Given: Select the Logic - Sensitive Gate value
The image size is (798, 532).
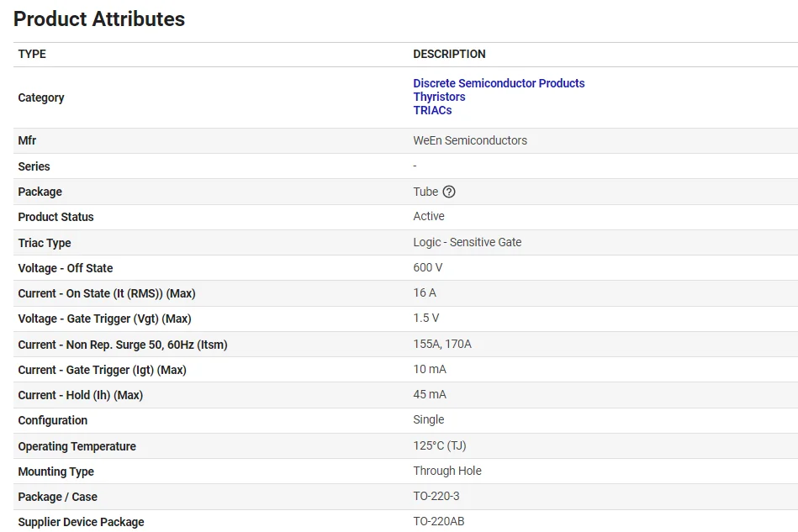Looking at the screenshot, I should click(x=468, y=242).
